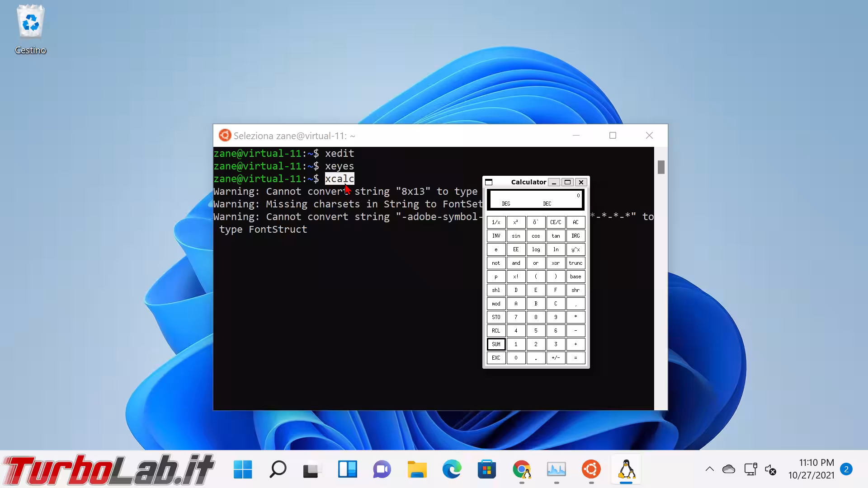Open Microsoft Store taskbar icon

486,469
